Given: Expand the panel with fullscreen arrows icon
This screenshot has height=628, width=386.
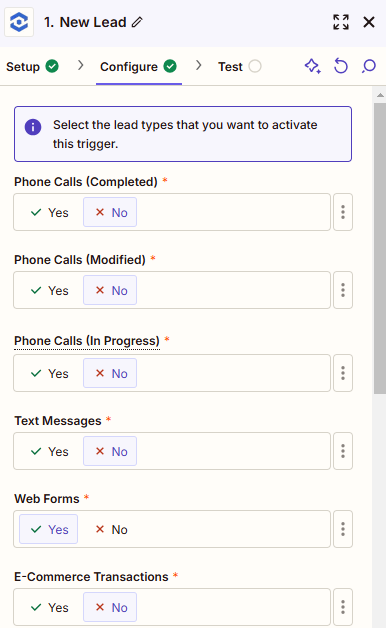Looking at the screenshot, I should tap(341, 22).
